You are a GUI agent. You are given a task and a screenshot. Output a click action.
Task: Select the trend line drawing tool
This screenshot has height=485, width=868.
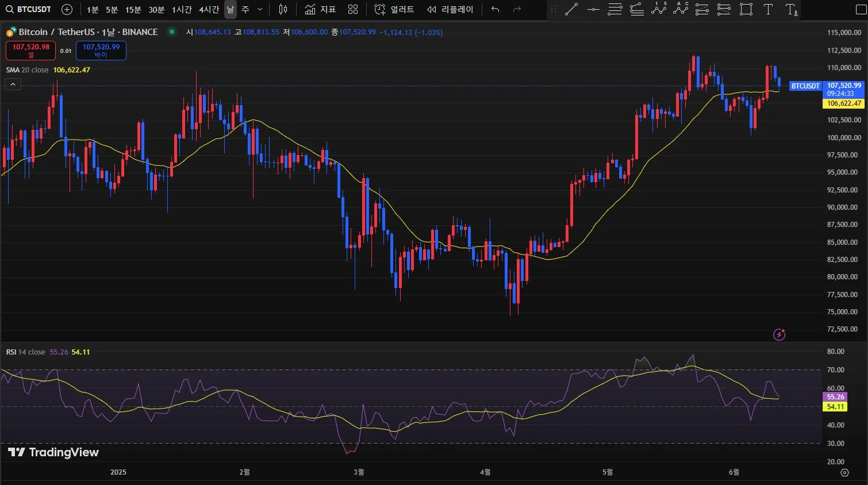click(571, 9)
